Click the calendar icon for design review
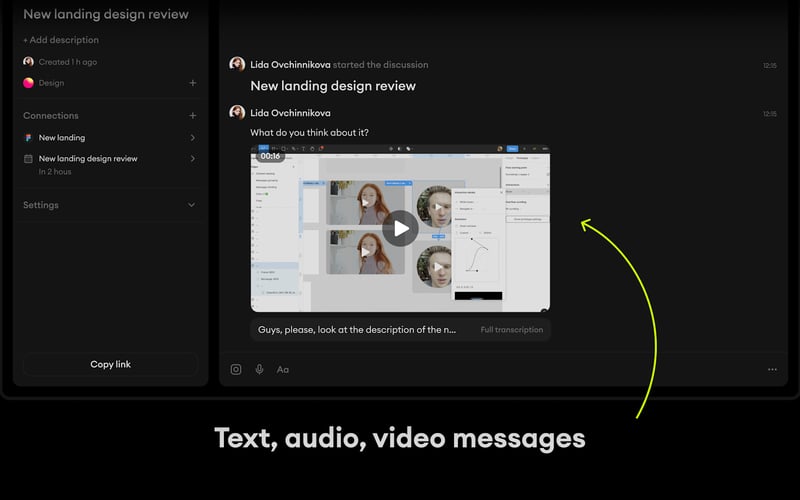The height and width of the screenshot is (500, 800). (28, 159)
